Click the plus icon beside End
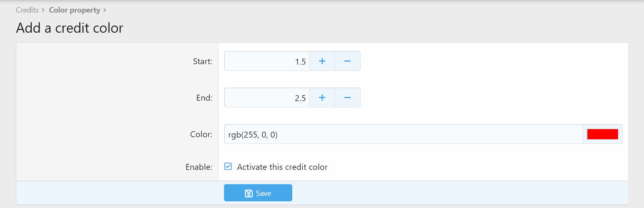The height and width of the screenshot is (208, 644). tap(322, 98)
